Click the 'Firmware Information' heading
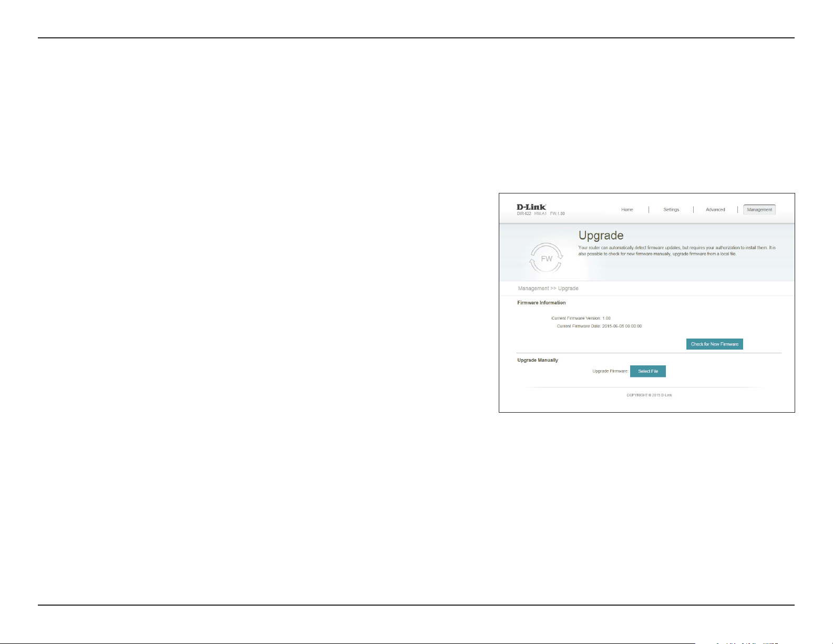The image size is (833, 644). [x=541, y=303]
